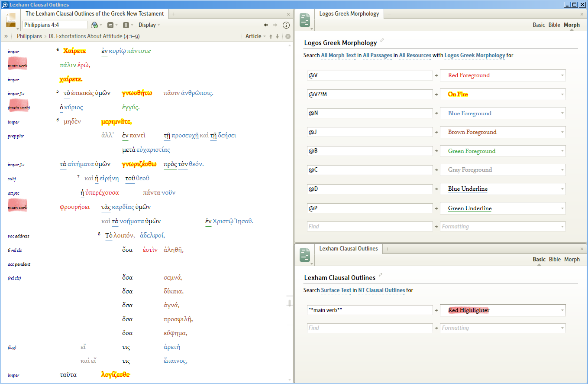The height and width of the screenshot is (384, 588).
Task: Select Basic search in Lexham Clausal Outlines filter panel
Action: (539, 260)
